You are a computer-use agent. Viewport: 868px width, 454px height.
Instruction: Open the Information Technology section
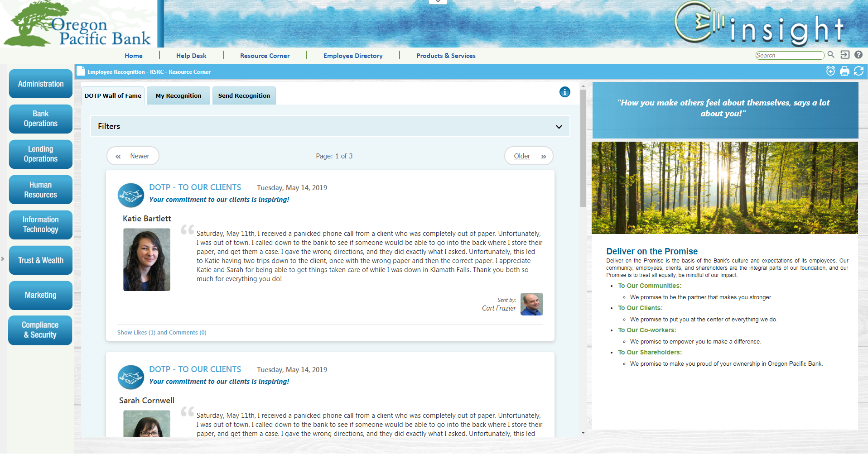pos(41,225)
